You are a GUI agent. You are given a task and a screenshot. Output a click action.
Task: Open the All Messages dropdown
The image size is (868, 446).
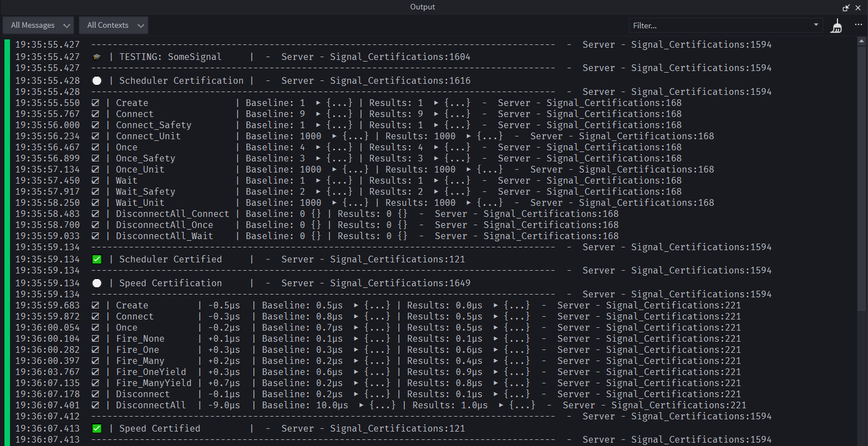(38, 25)
